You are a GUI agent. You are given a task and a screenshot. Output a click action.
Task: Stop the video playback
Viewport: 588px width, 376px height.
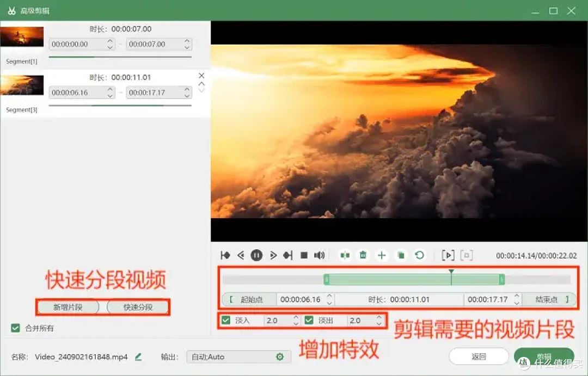click(x=304, y=255)
